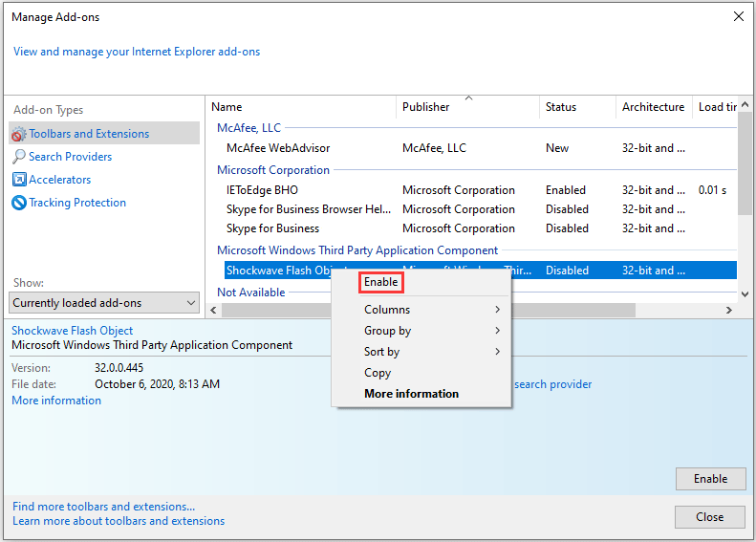Click the Accelerators icon in sidebar
The width and height of the screenshot is (756, 542).
(x=19, y=180)
